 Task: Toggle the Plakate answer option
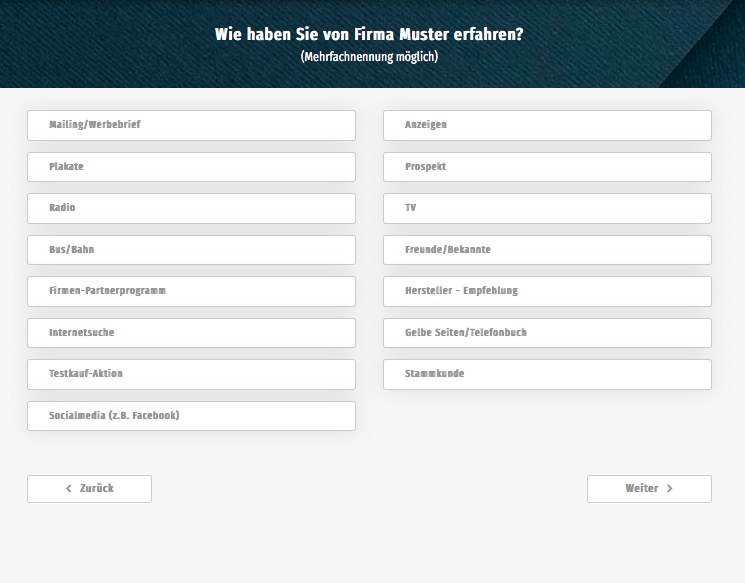click(191, 167)
